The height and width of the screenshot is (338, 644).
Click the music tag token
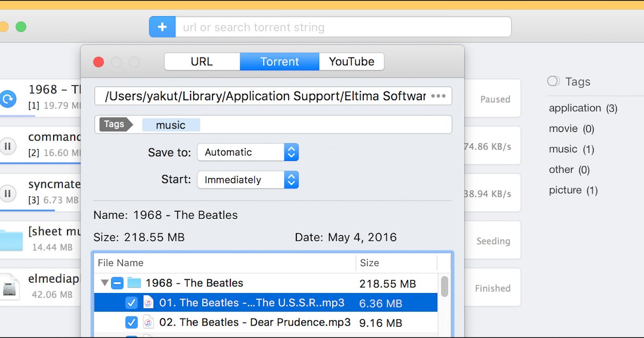pos(171,125)
